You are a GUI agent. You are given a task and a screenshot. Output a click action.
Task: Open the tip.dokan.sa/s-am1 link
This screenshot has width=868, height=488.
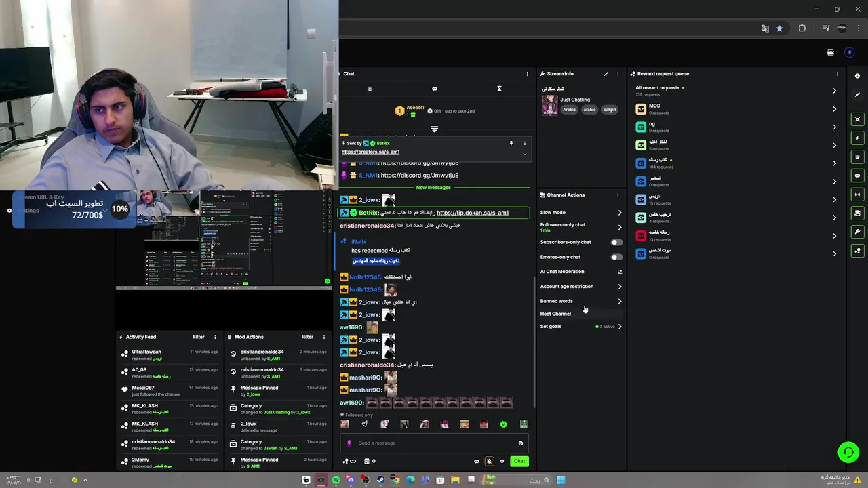pos(473,213)
